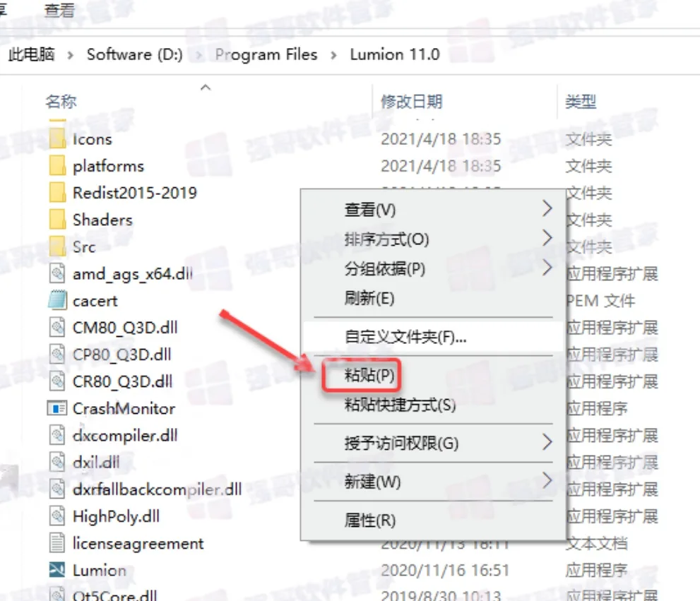Click PEM 文件 type of cacert row
Image resolution: width=700 pixels, height=601 pixels.
(x=600, y=301)
